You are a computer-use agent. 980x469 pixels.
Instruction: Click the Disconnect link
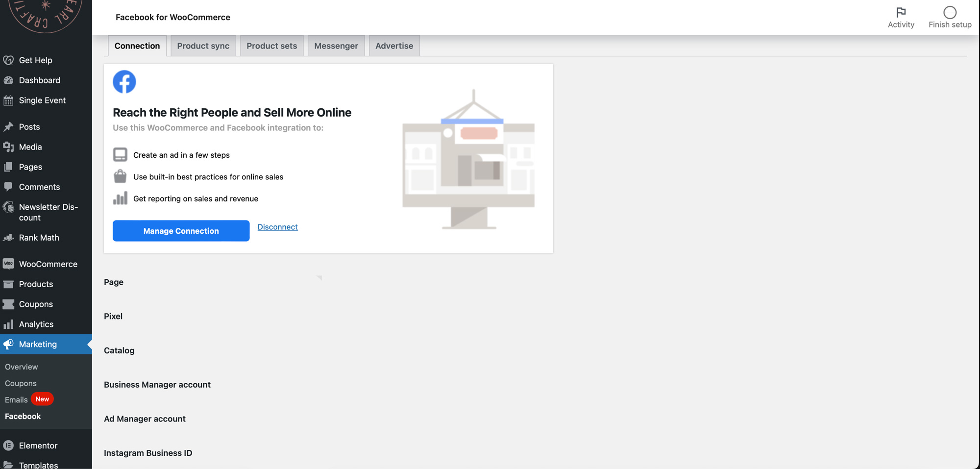pyautogui.click(x=277, y=227)
